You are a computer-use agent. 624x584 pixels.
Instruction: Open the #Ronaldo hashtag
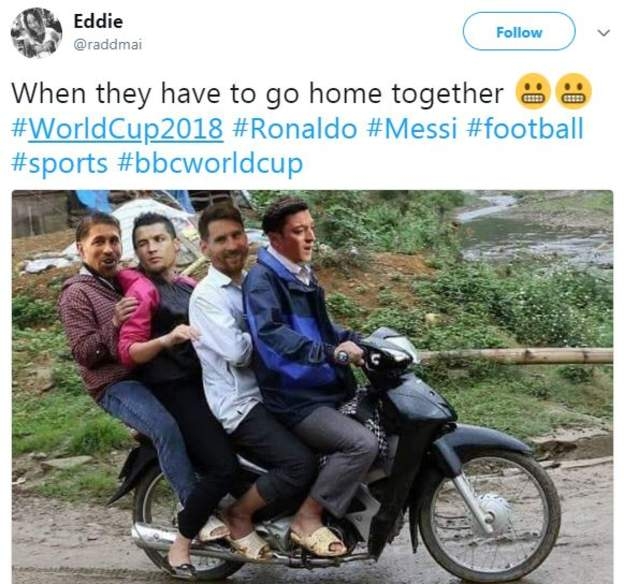click(x=294, y=129)
